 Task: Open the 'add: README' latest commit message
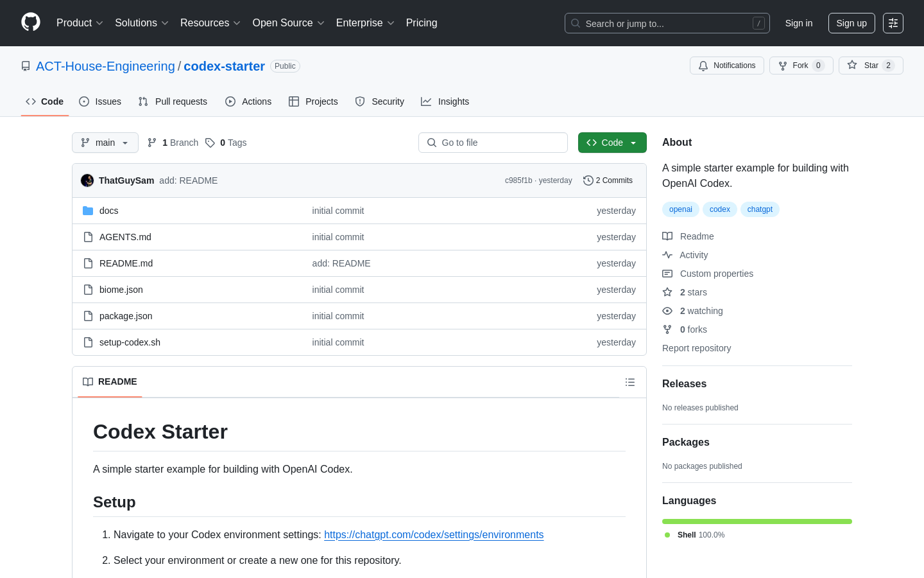tap(189, 180)
